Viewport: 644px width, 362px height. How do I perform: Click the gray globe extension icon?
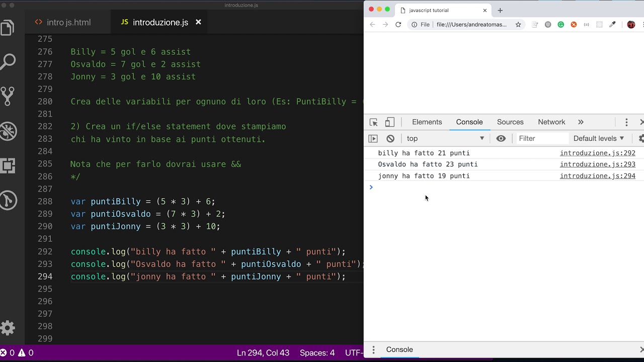tap(548, 24)
